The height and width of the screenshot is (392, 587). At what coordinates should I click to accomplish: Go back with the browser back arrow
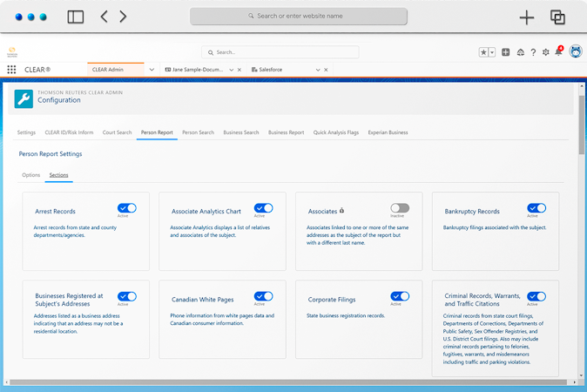[x=104, y=17]
